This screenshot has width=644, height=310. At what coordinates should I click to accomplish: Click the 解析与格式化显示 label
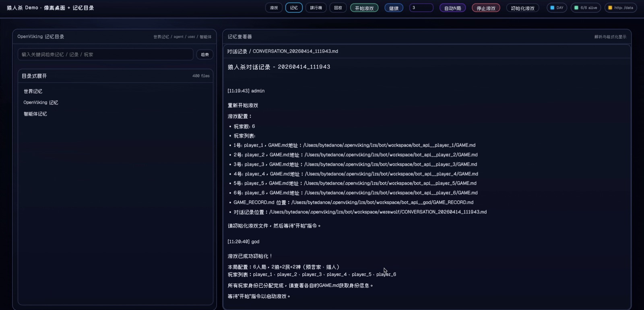pos(610,37)
